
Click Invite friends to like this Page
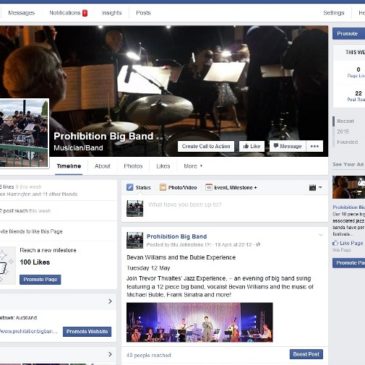point(31,231)
